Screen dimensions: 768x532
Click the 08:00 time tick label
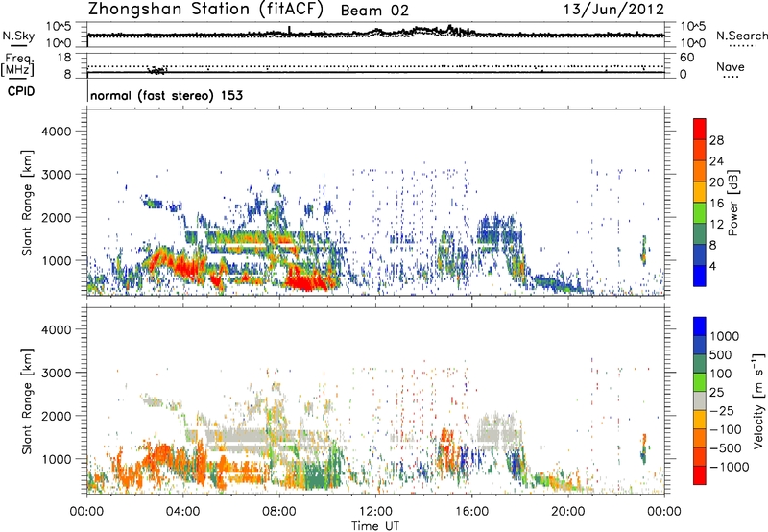(279, 512)
